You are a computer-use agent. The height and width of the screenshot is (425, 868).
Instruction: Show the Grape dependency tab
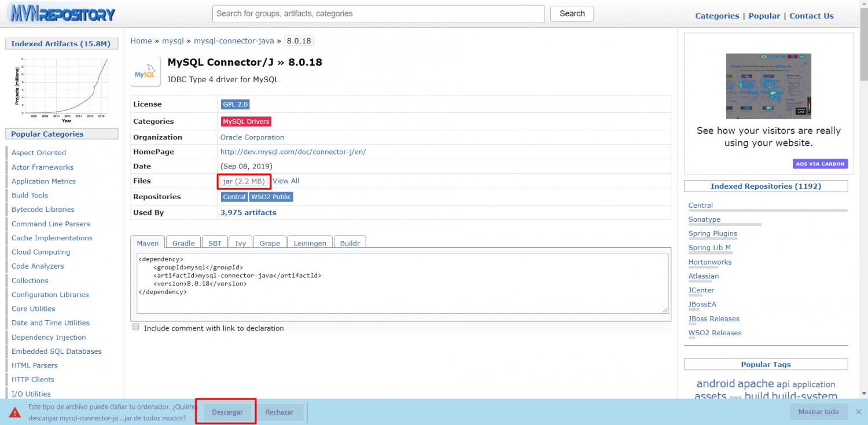270,243
